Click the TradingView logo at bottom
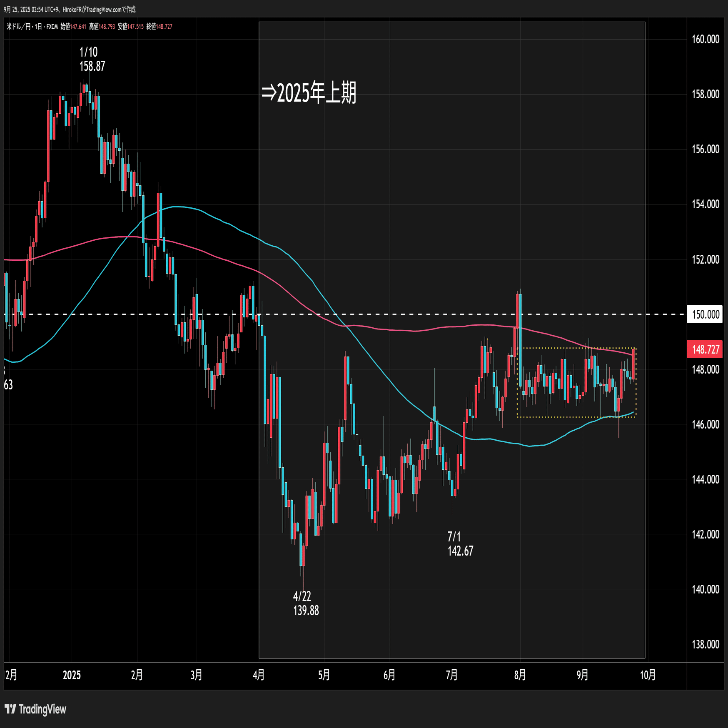 pyautogui.click(x=35, y=709)
